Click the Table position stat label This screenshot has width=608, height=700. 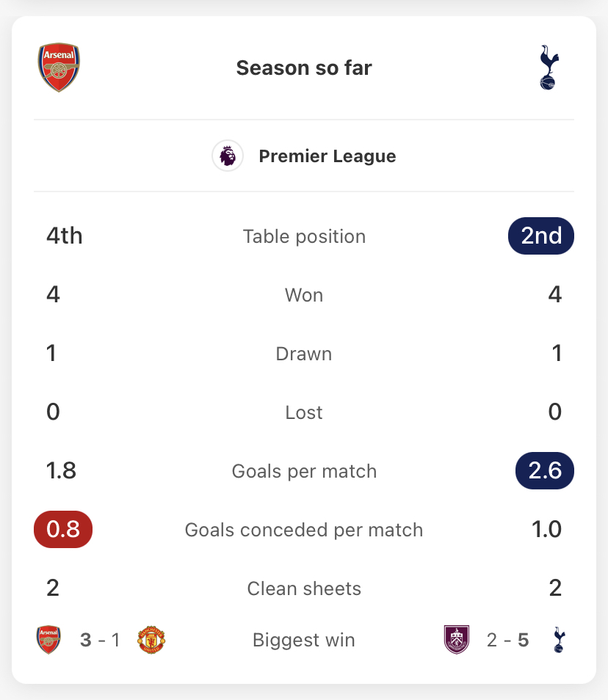pyautogui.click(x=304, y=236)
